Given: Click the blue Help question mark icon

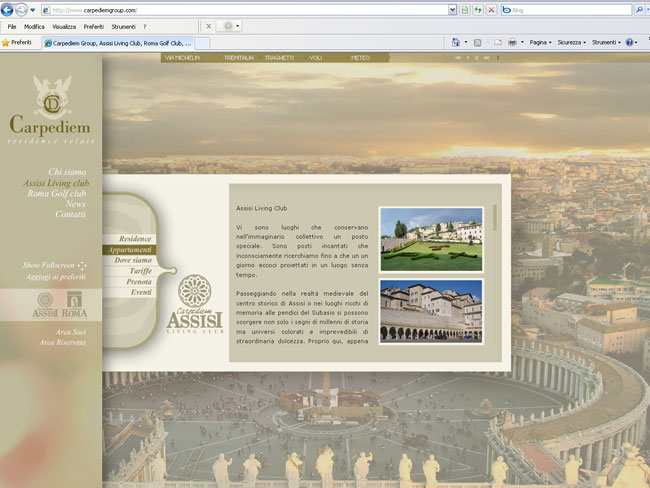Looking at the screenshot, I should pyautogui.click(x=630, y=42).
